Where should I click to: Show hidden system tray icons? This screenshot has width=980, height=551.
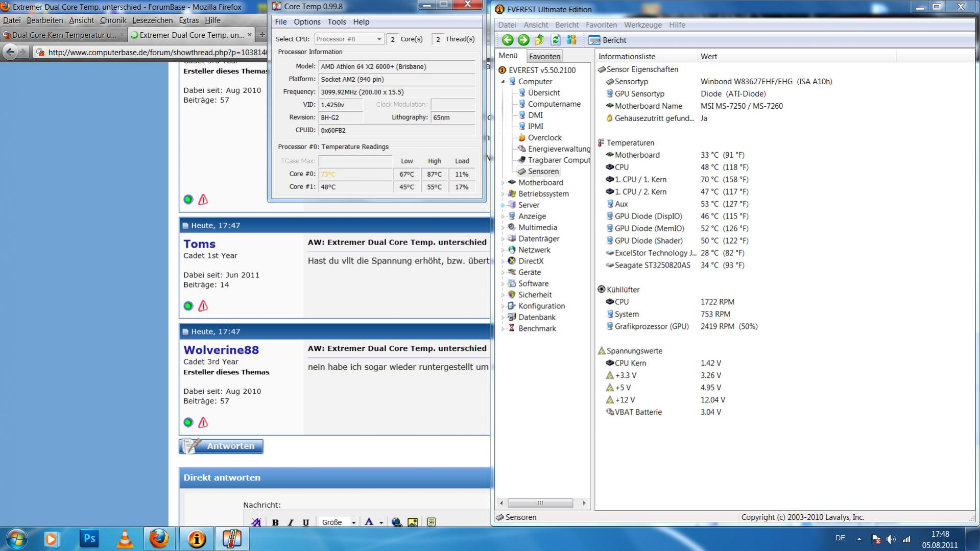click(x=859, y=539)
